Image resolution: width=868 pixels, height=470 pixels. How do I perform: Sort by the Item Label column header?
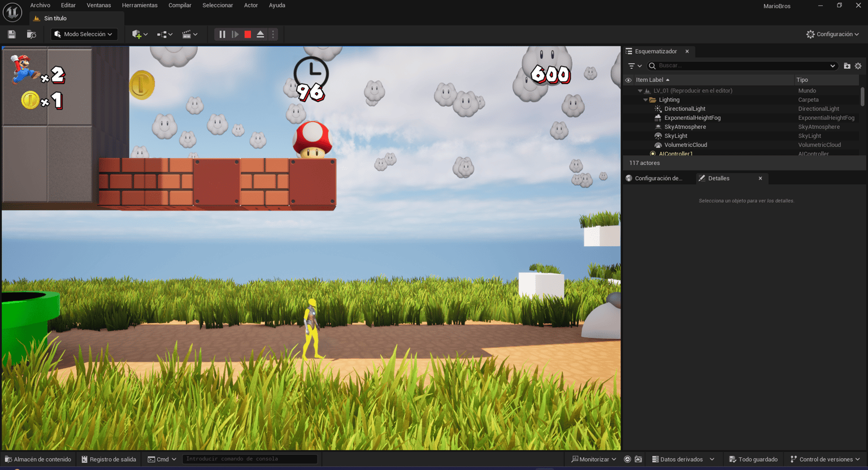pos(713,80)
